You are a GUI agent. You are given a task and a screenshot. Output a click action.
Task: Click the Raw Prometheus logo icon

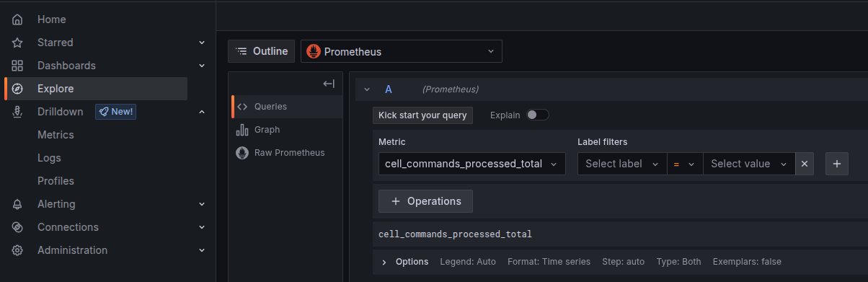242,153
